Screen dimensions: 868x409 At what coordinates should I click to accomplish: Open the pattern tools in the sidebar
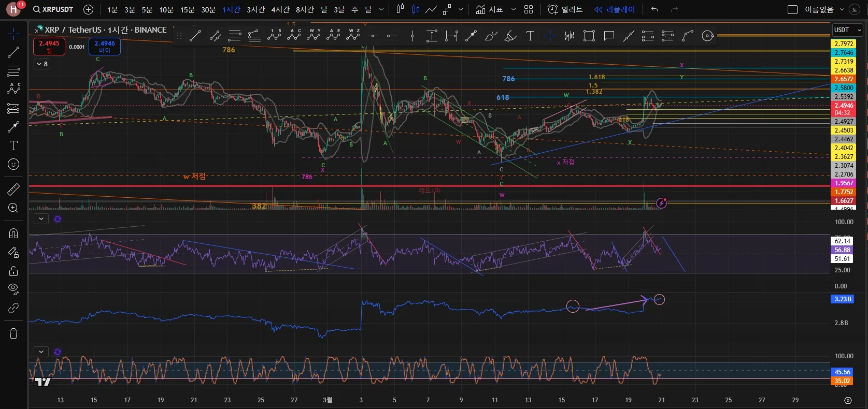pos(13,89)
